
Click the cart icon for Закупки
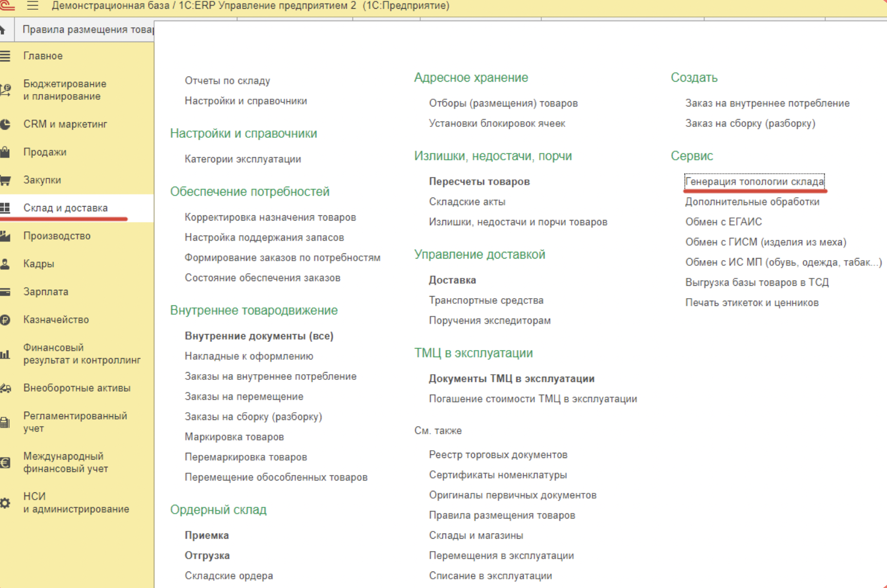[5, 180]
